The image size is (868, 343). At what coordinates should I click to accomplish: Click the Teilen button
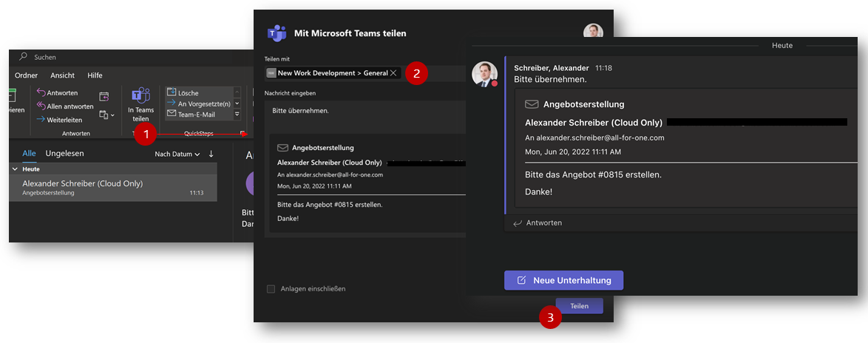tap(579, 306)
